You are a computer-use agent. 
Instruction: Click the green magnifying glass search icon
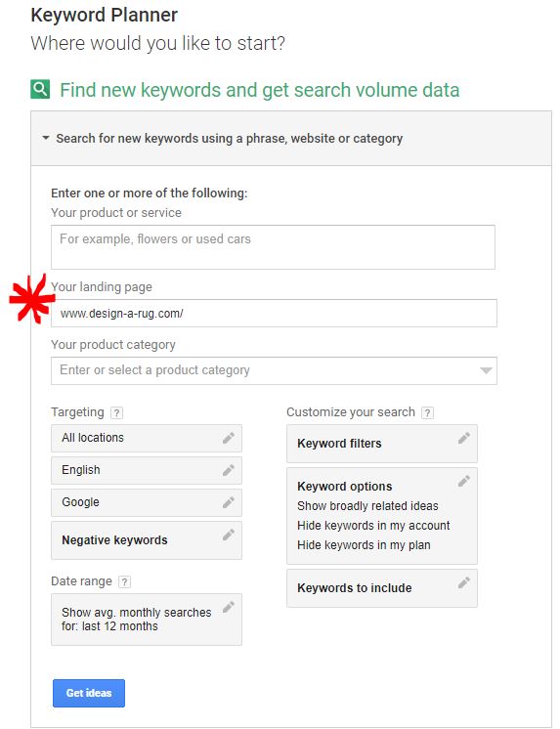click(40, 89)
